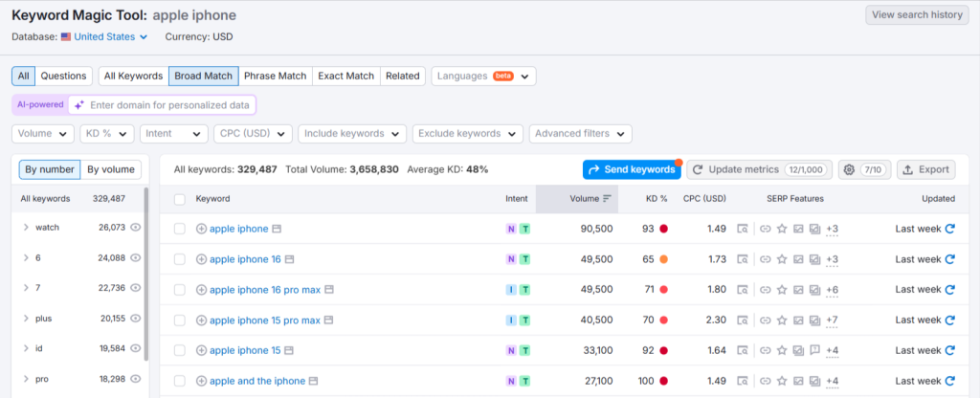The height and width of the screenshot is (398, 980).
Task: Refresh metrics for apple iphone 15 row
Action: click(x=950, y=350)
